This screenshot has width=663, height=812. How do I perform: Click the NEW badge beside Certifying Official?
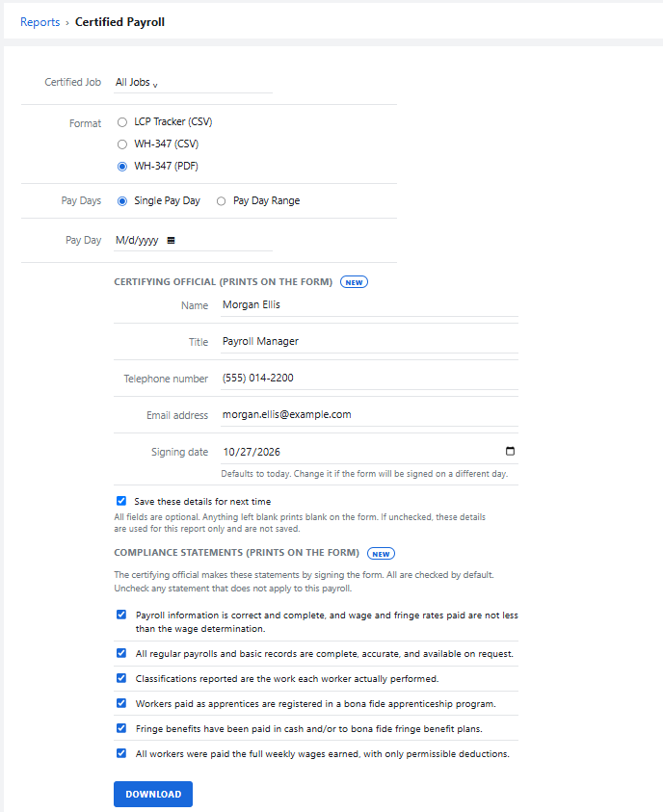coord(354,282)
